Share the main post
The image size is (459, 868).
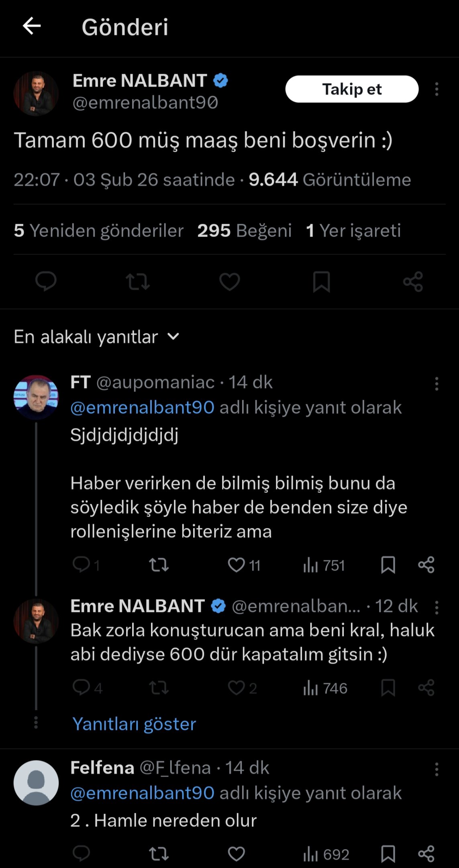(x=413, y=281)
